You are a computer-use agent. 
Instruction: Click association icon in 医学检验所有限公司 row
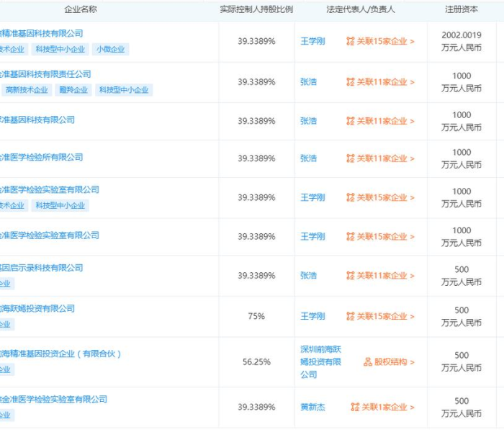(351, 158)
